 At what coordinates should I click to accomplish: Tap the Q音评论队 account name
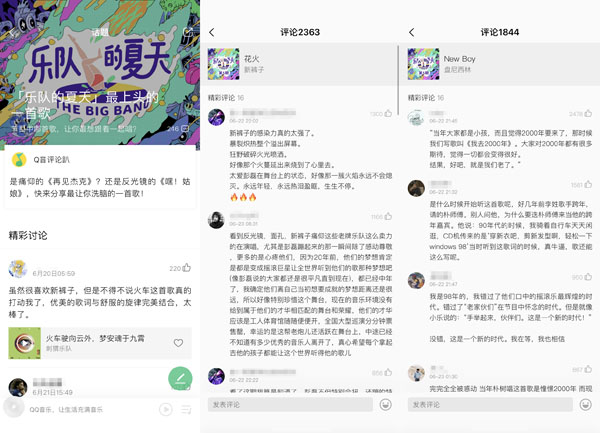pyautogui.click(x=52, y=160)
